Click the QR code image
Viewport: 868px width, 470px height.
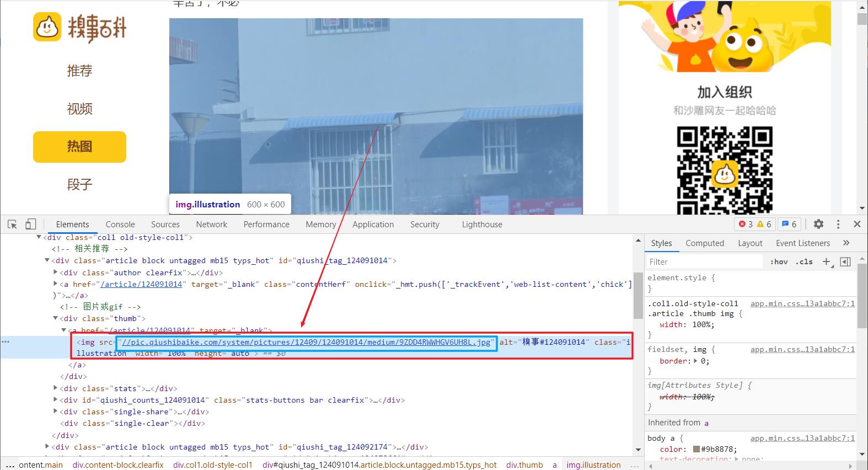724,170
